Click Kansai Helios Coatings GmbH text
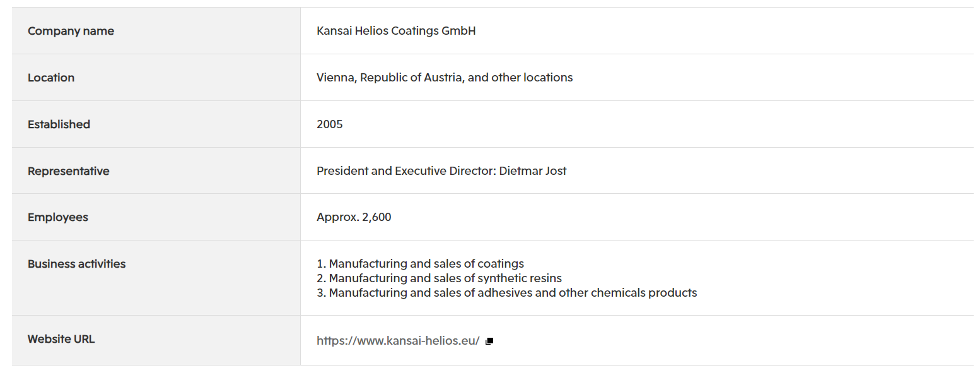Screen dimensions: 980x375 (396, 31)
